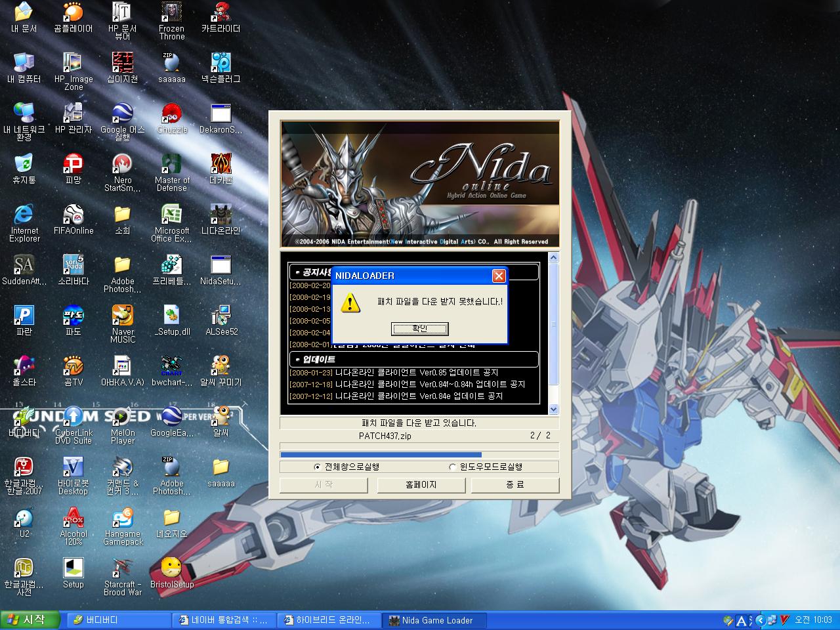Launch Starcraft Brood War shortcut
Image resolution: width=840 pixels, height=630 pixels.
pyautogui.click(x=123, y=569)
